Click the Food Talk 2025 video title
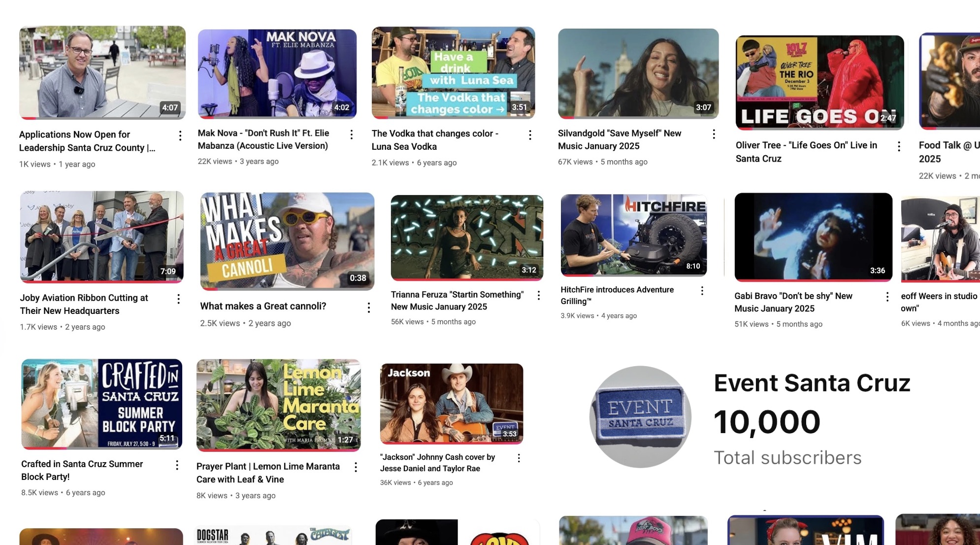Screen dimensions: 980x545 coord(949,152)
